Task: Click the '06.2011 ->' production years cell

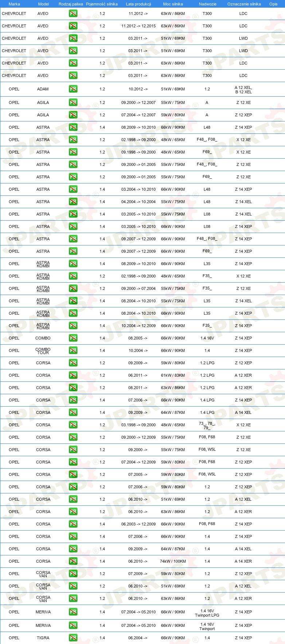Action: 138,375
